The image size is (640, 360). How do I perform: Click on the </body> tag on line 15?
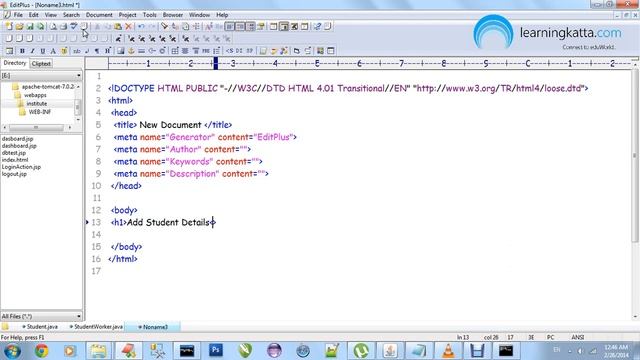[127, 247]
